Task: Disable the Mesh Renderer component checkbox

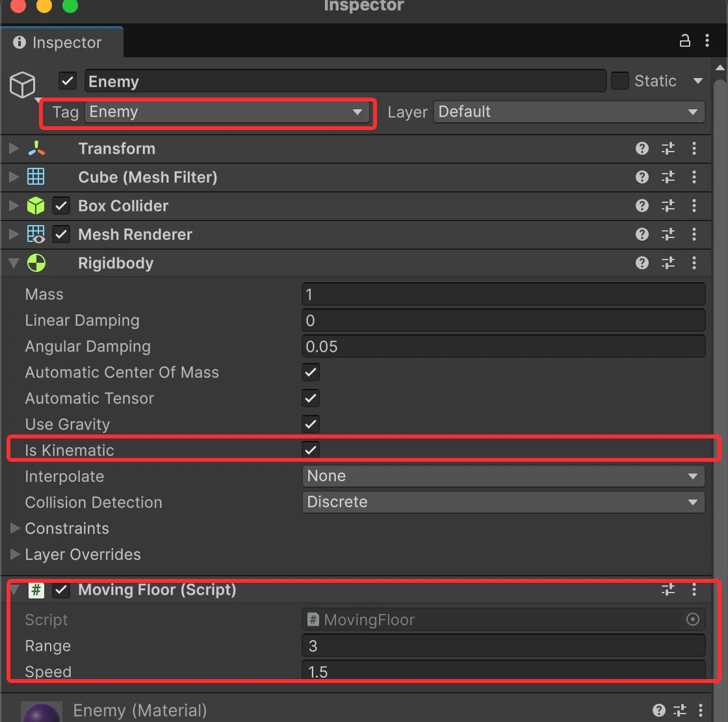Action: pyautogui.click(x=61, y=235)
